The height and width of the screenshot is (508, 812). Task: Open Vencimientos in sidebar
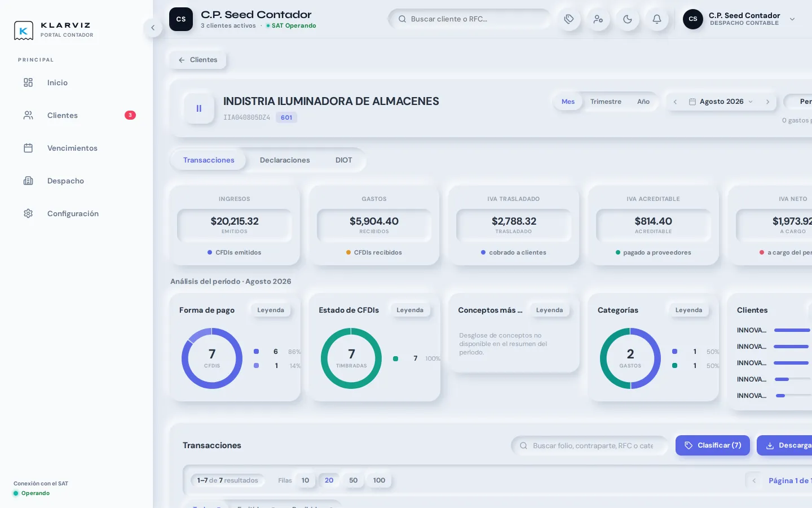click(x=76, y=148)
